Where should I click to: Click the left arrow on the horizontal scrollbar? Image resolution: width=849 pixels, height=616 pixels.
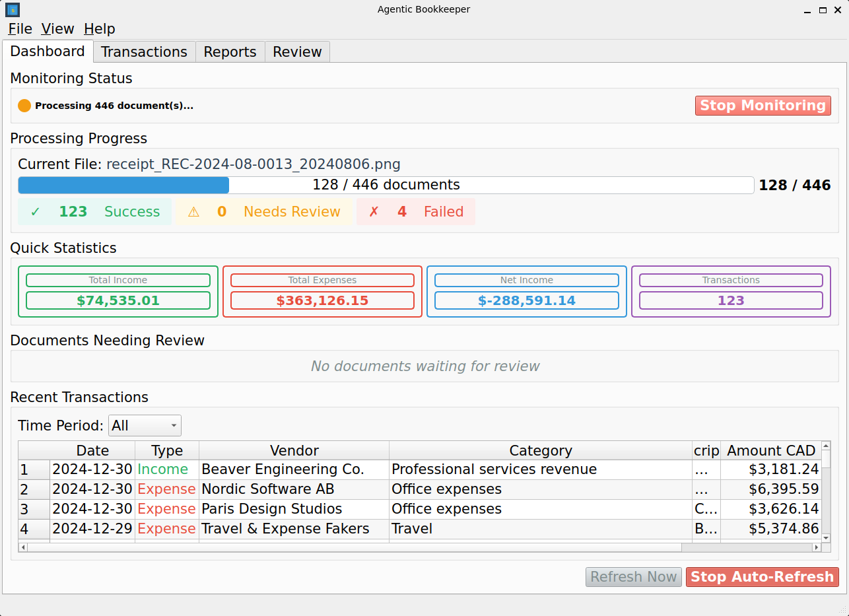pos(22,547)
